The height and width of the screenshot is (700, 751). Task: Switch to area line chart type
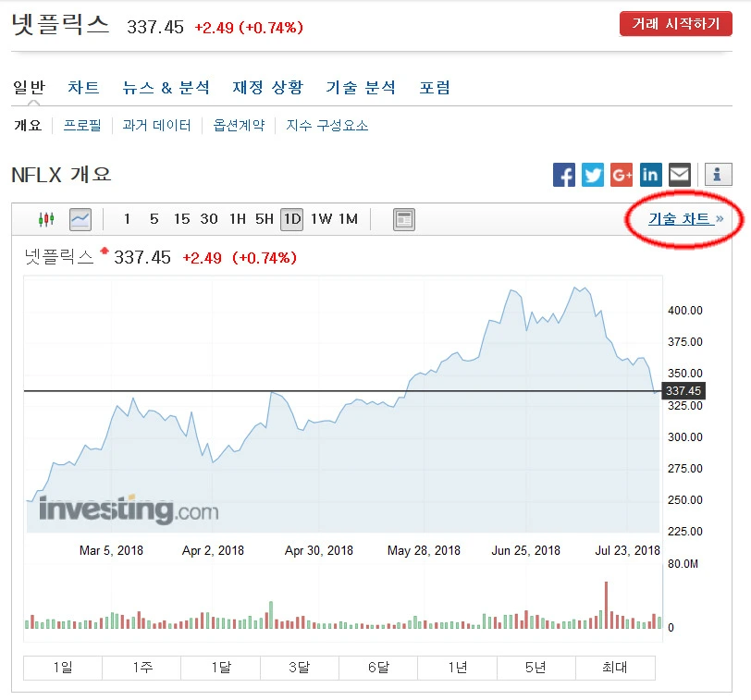pos(80,219)
